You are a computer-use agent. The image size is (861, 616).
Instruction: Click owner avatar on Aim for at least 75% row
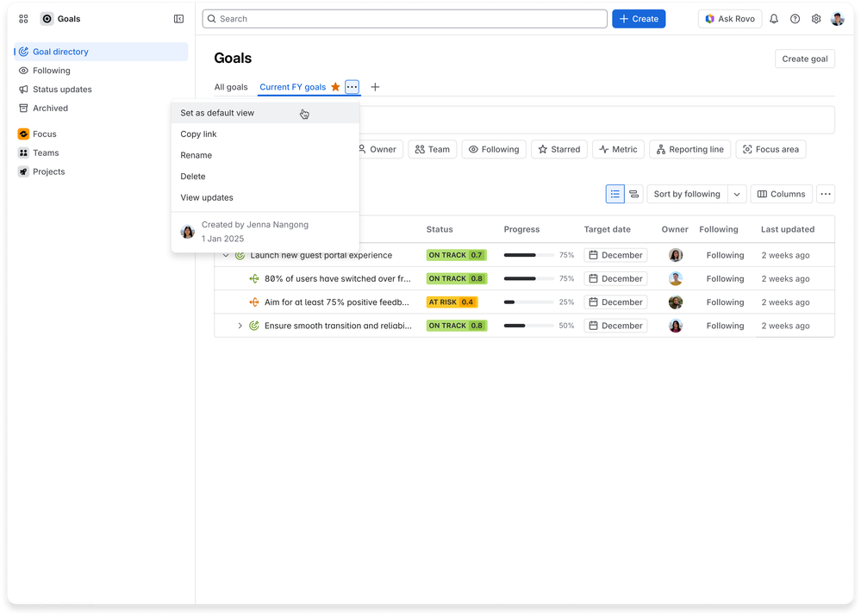point(676,302)
